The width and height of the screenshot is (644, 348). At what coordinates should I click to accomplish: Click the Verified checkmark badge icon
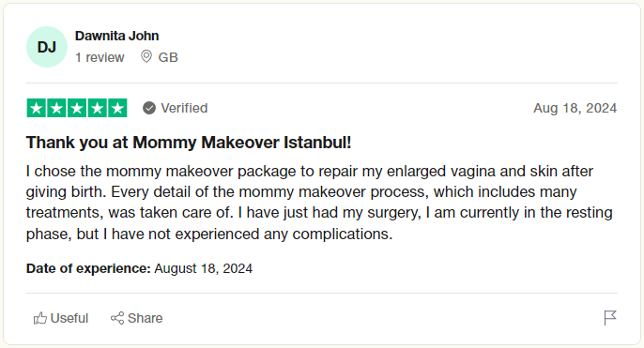click(149, 108)
